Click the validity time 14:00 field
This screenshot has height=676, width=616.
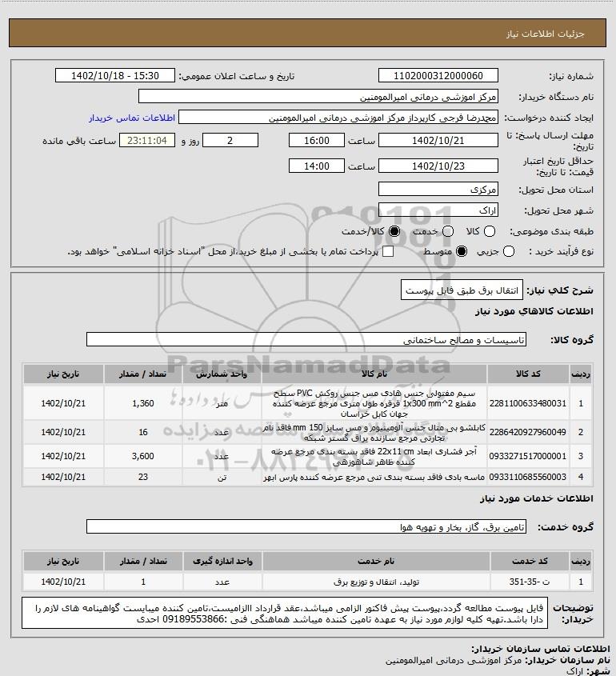[317, 166]
